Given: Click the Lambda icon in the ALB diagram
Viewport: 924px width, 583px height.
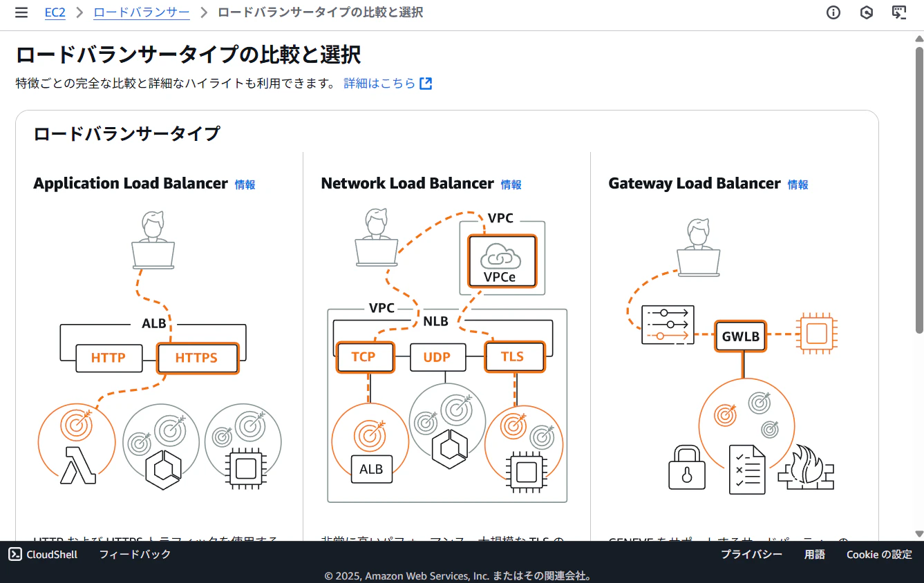Looking at the screenshot, I should 77,465.
